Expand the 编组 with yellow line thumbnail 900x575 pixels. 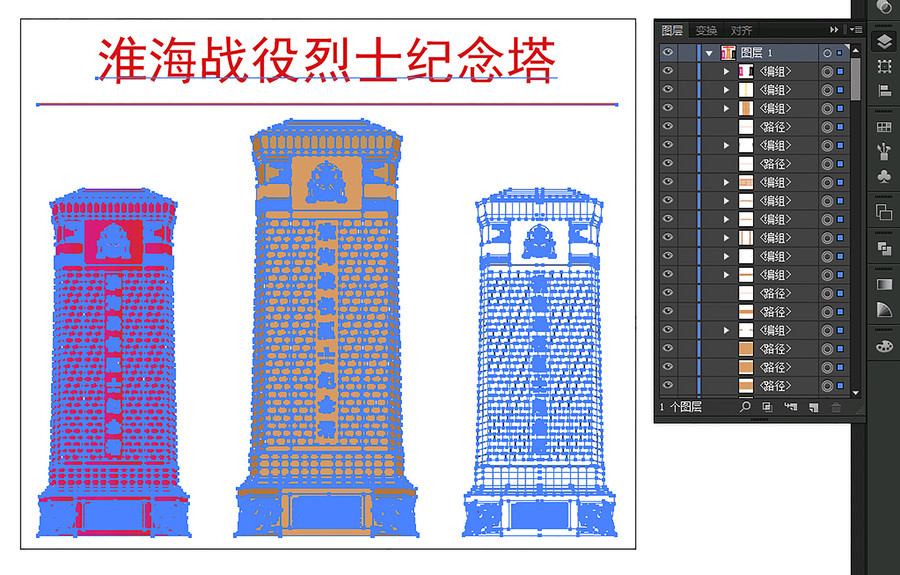pos(726,90)
